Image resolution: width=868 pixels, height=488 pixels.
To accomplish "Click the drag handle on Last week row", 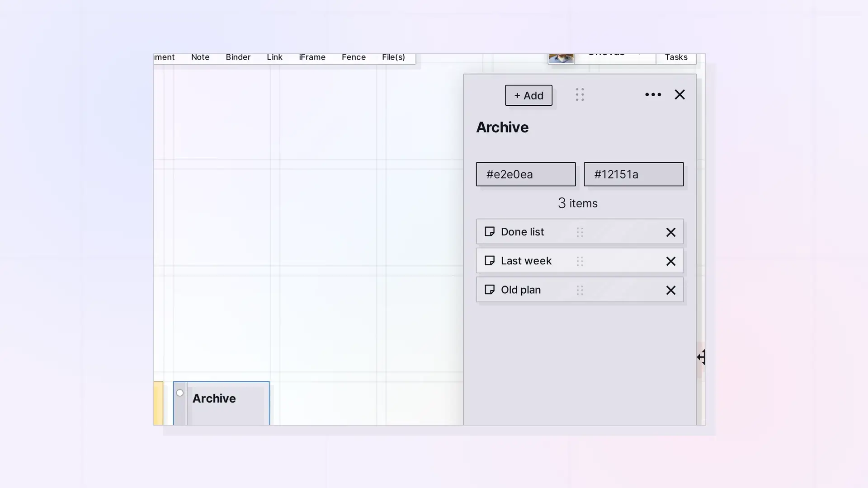I will click(x=580, y=261).
